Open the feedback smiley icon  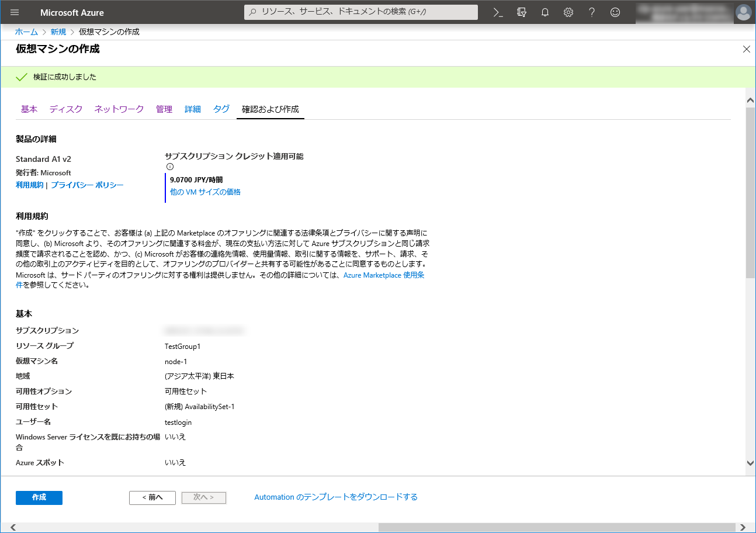615,12
